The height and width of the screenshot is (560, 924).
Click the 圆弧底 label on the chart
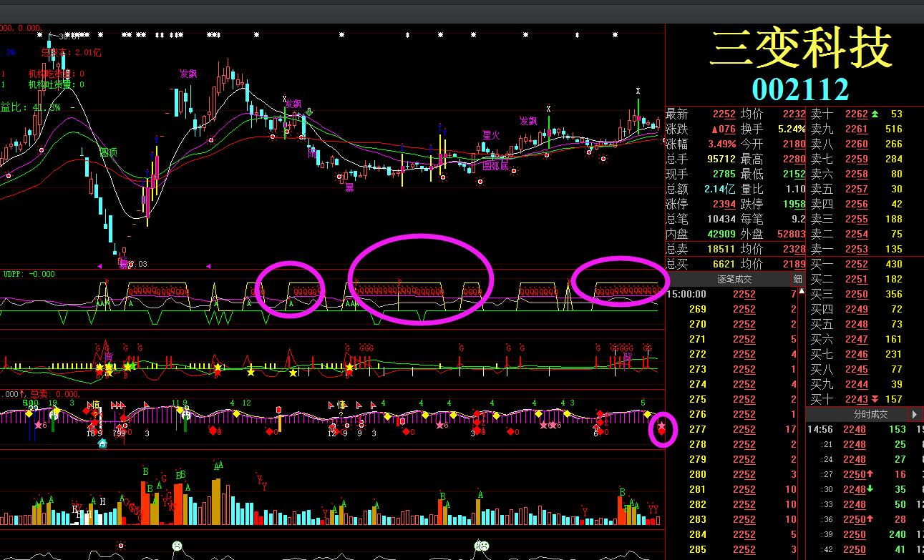495,166
